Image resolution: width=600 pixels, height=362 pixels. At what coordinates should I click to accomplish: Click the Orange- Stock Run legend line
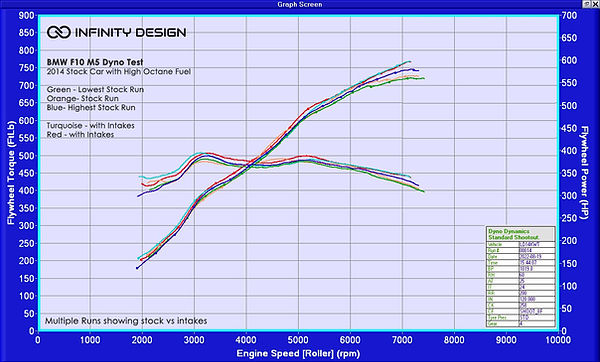(x=83, y=98)
